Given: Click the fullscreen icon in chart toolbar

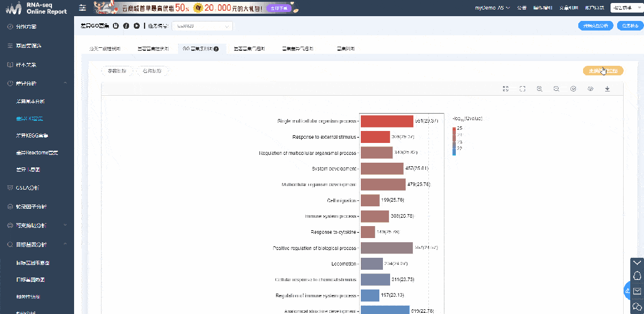Looking at the screenshot, I should tap(523, 89).
